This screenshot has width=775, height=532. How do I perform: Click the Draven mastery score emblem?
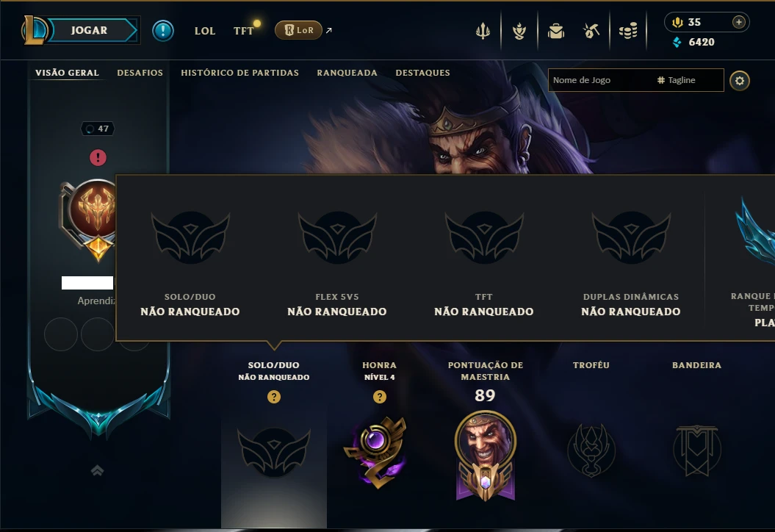tap(485, 455)
